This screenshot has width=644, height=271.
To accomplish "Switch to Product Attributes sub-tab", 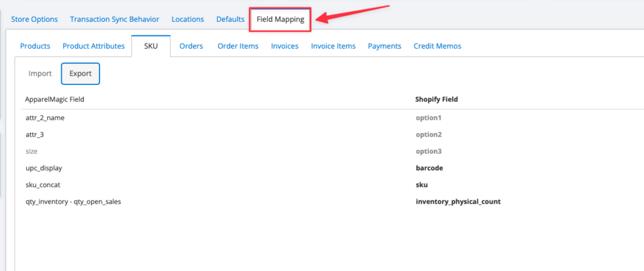I will click(94, 46).
